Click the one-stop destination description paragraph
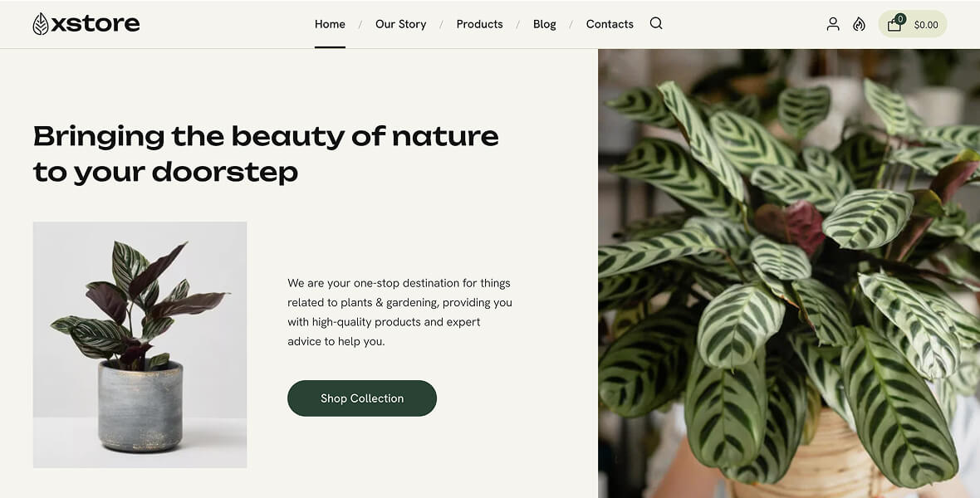This screenshot has width=980, height=498. click(x=399, y=312)
